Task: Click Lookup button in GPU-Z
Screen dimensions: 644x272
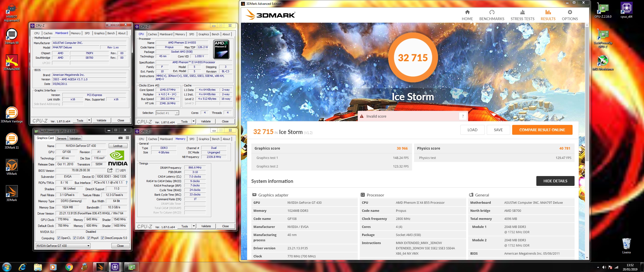Action: [x=118, y=146]
